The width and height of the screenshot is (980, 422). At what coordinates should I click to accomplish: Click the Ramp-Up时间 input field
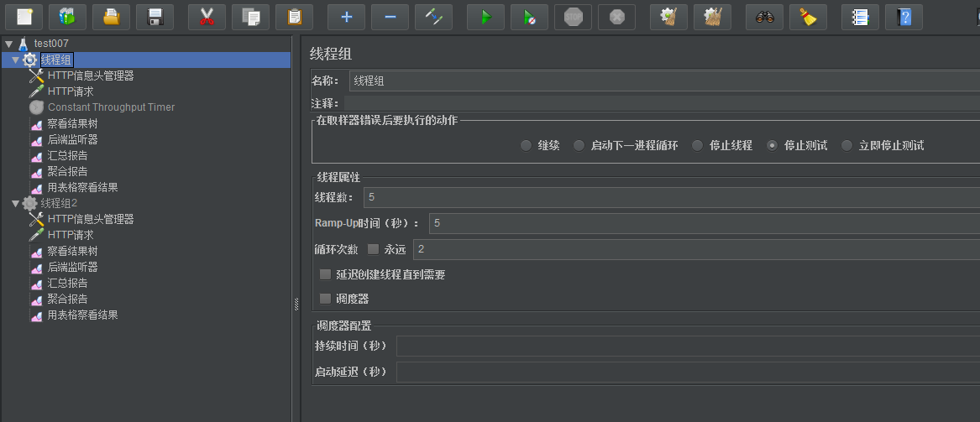pos(705,223)
